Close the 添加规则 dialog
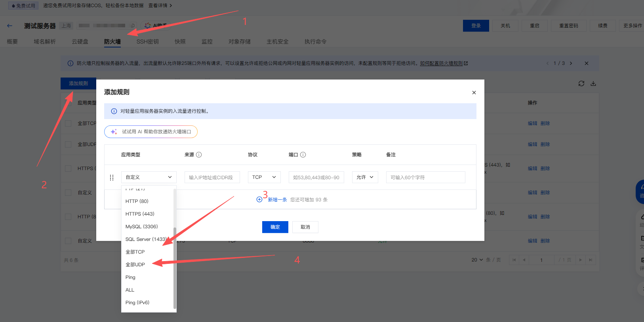This screenshot has height=322, width=644. [474, 93]
